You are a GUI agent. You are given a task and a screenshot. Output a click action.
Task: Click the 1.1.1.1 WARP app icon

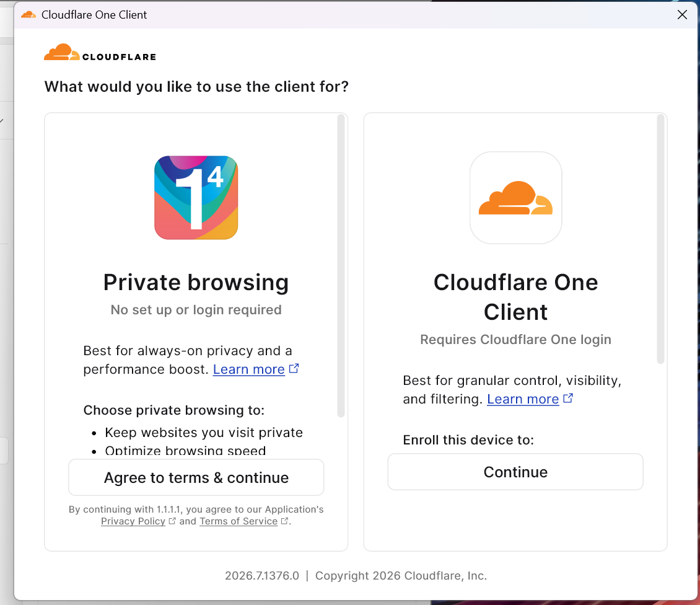click(x=196, y=198)
